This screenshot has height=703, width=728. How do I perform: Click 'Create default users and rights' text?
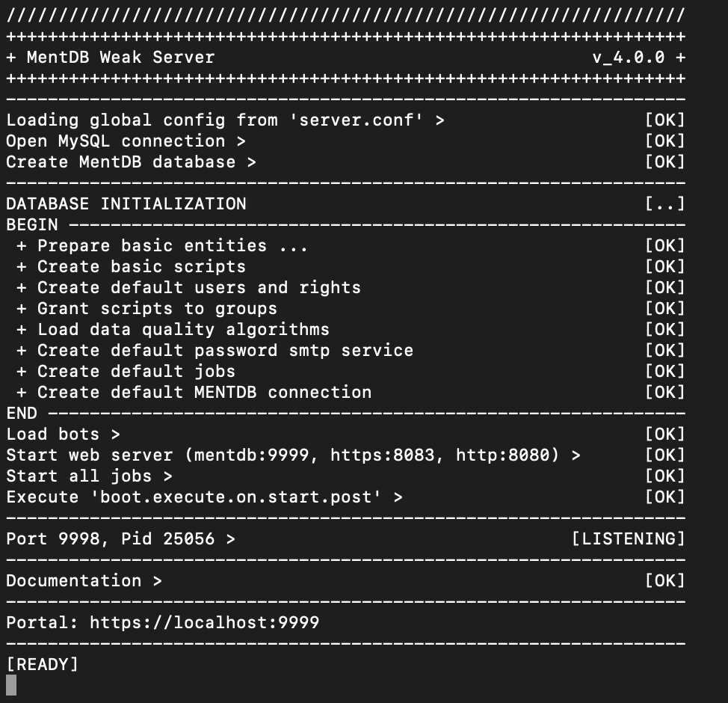click(199, 288)
